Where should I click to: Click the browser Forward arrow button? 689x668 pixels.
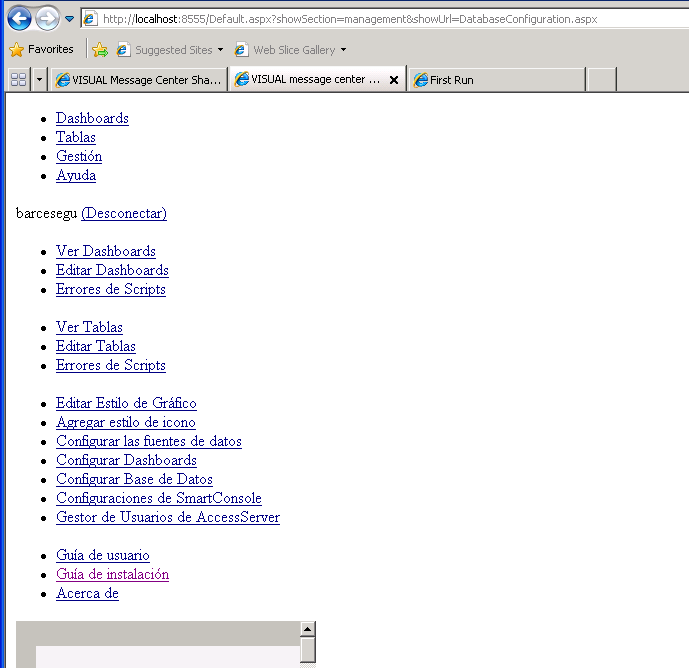pos(47,18)
